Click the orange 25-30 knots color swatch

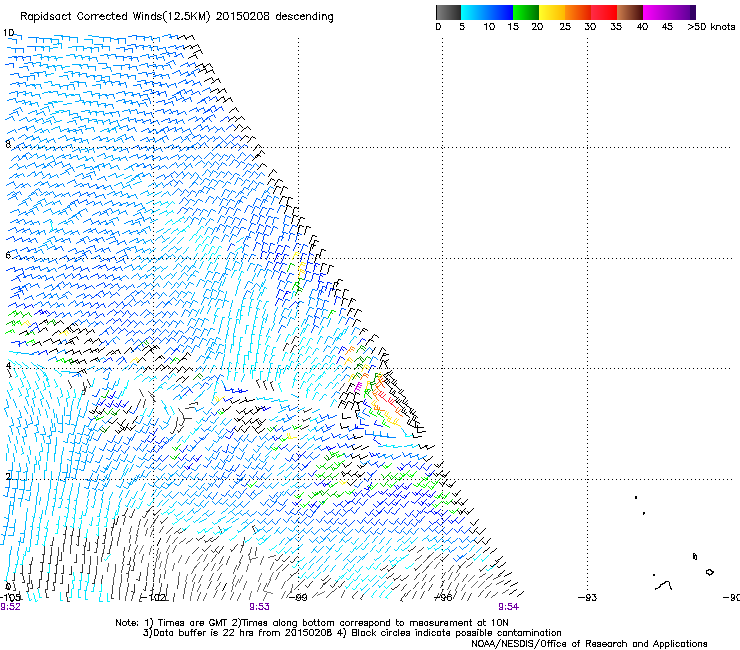(x=578, y=12)
